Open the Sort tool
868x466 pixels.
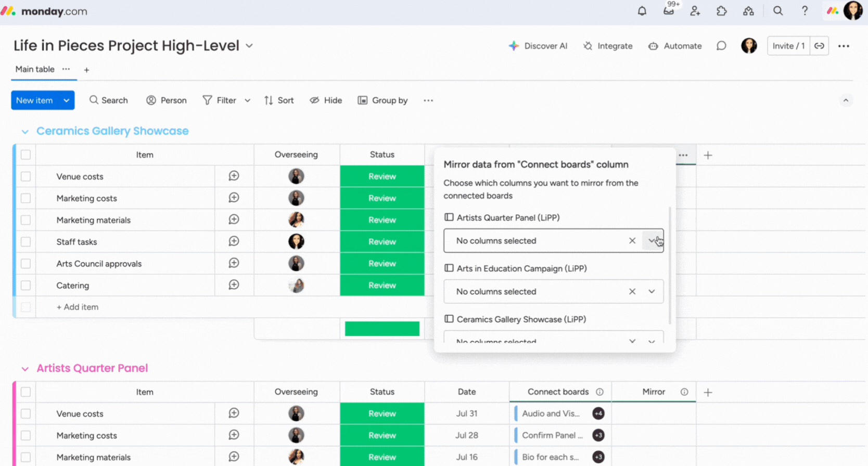[279, 100]
